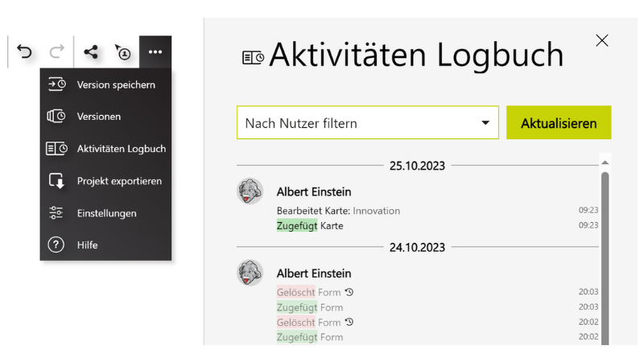Click the Aktivitäten Logbuch panel title
The width and height of the screenshot is (644, 362).
point(416,55)
